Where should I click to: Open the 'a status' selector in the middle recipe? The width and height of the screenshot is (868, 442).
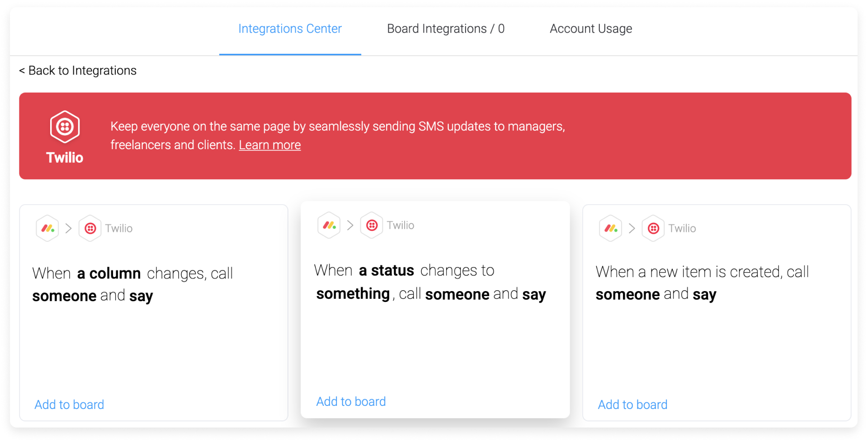click(x=387, y=270)
